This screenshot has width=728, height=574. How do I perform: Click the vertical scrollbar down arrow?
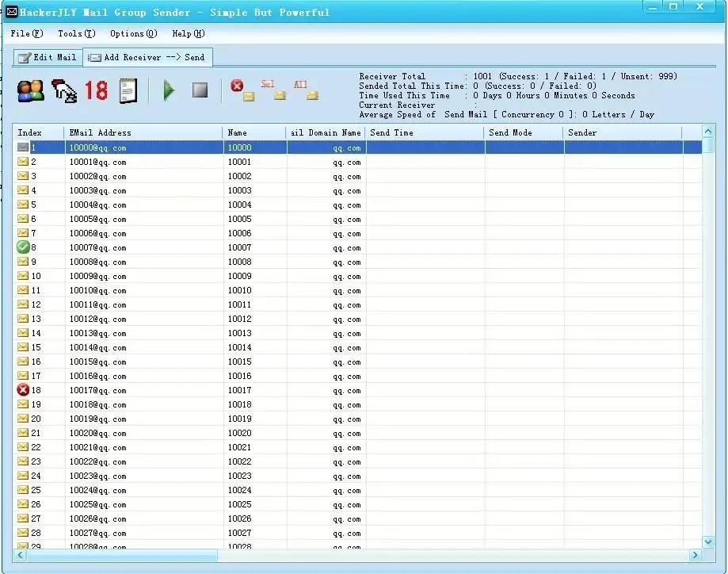pyautogui.click(x=708, y=541)
